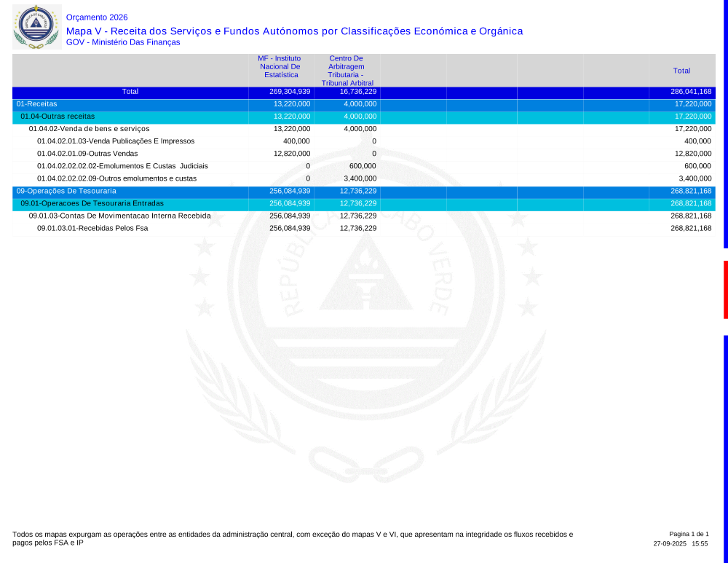
Task: Click "01.04.02.02.09-Outros emolumentos e custas" entry
Action: (116, 178)
